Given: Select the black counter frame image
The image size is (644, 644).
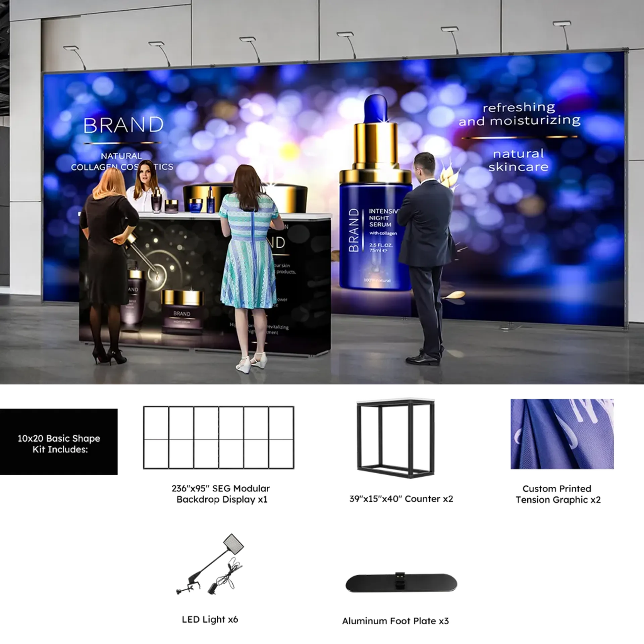Looking at the screenshot, I should point(395,438).
